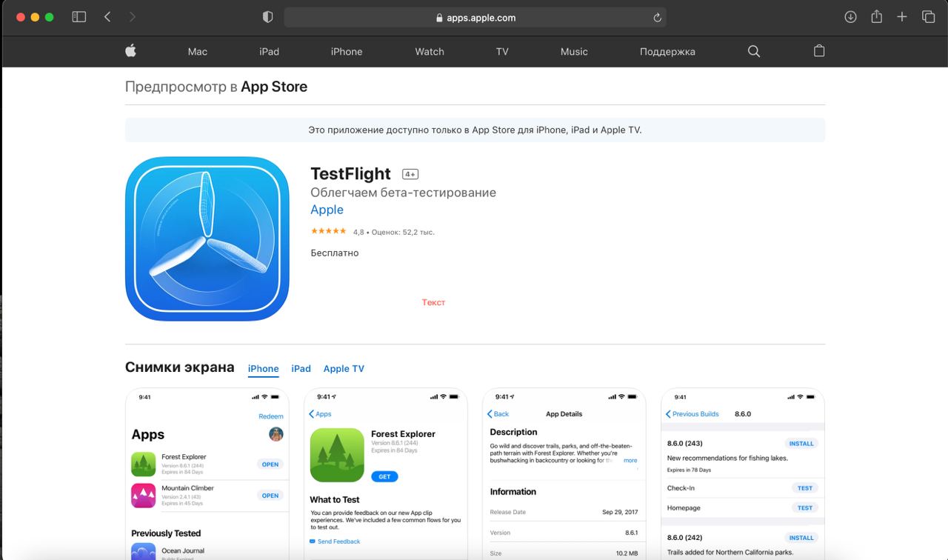The width and height of the screenshot is (948, 560).
Task: Click the INSTALL button for 8.6.0 (243)
Action: (801, 444)
